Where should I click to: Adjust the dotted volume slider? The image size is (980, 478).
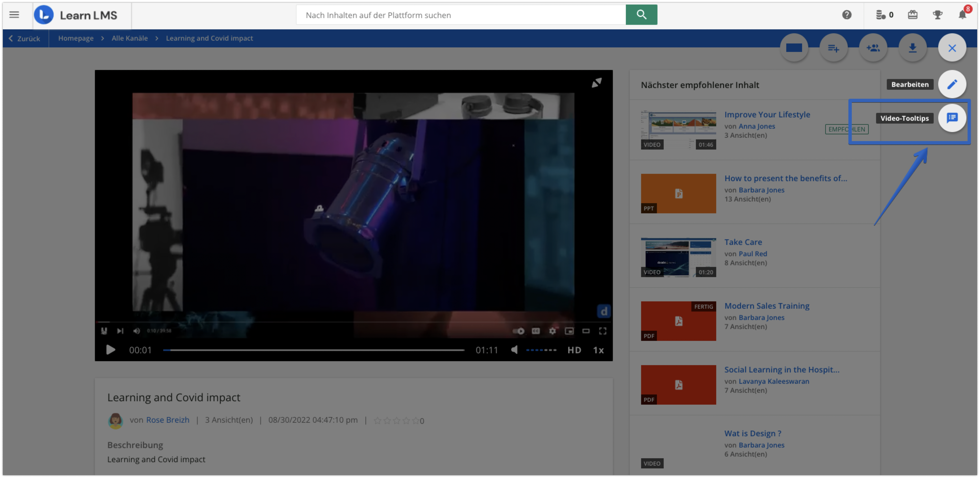(541, 350)
